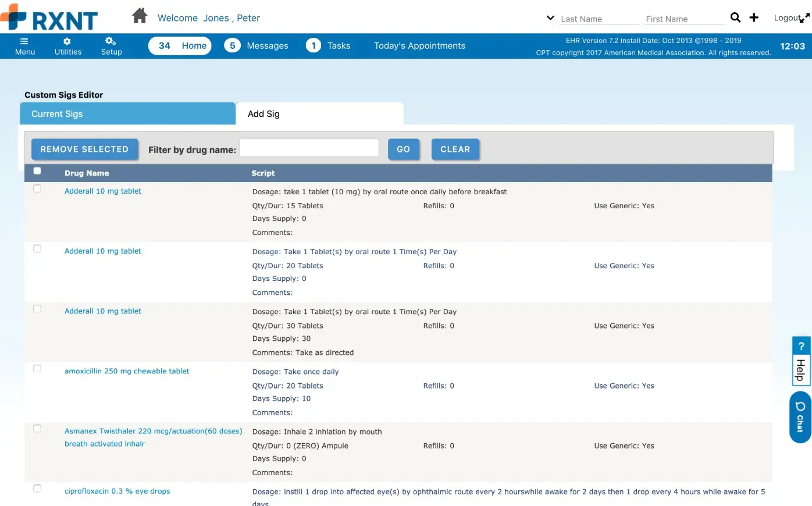
Task: Expand the chevron beside the patient search fields
Action: point(549,17)
